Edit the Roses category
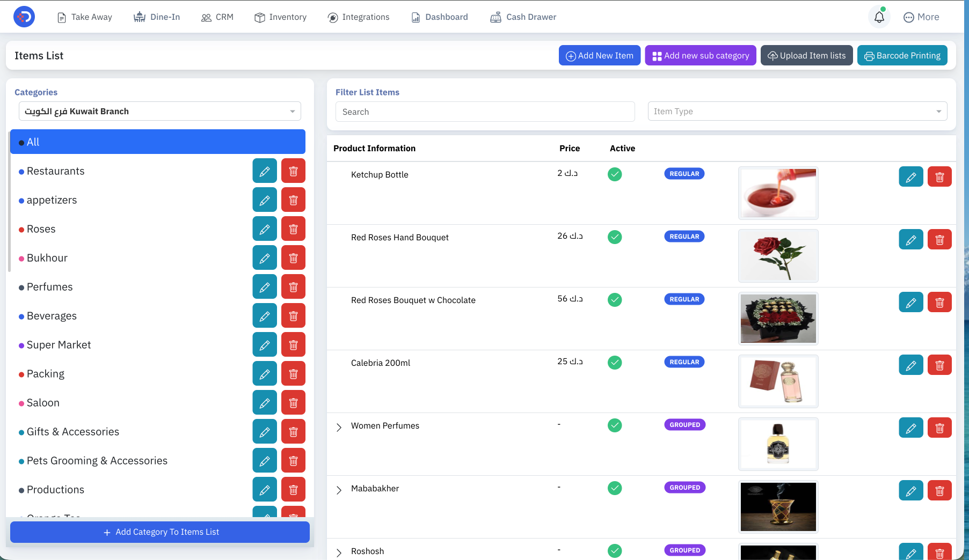This screenshot has width=969, height=560. tap(265, 229)
